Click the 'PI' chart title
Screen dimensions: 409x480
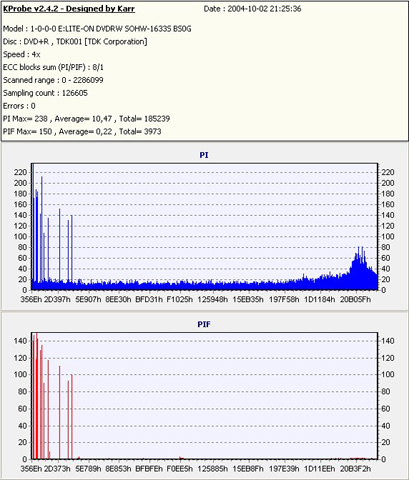(204, 155)
